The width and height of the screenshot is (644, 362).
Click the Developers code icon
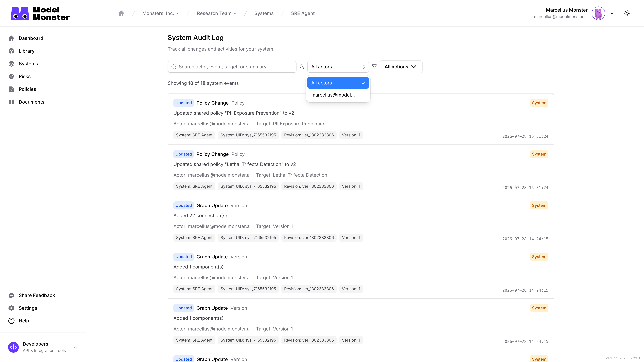tap(13, 347)
